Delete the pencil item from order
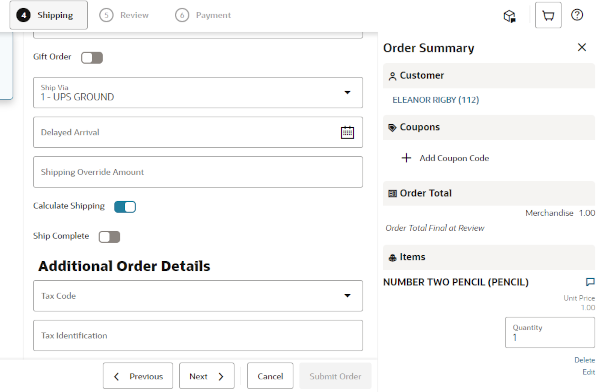This screenshot has height=392, width=600. pos(584,360)
